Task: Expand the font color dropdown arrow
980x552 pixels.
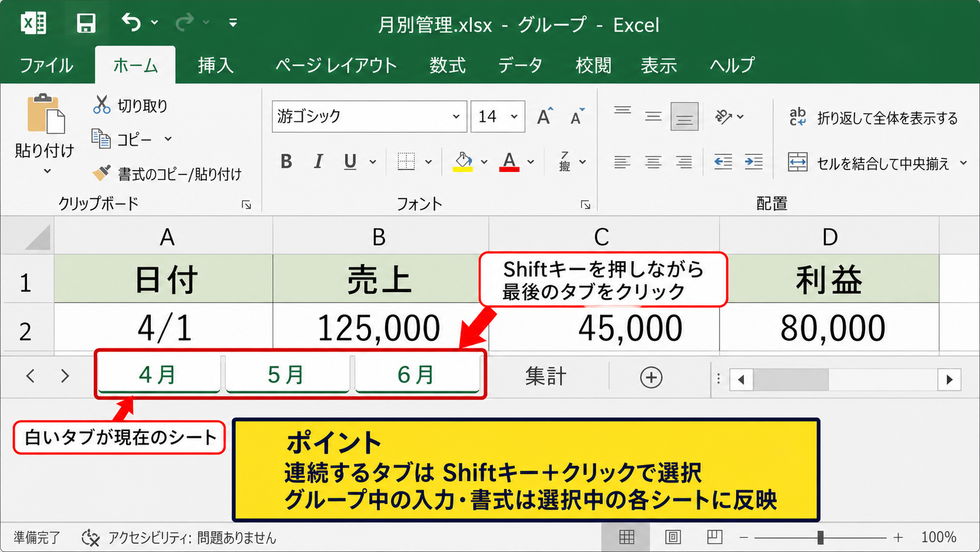Action: (530, 162)
